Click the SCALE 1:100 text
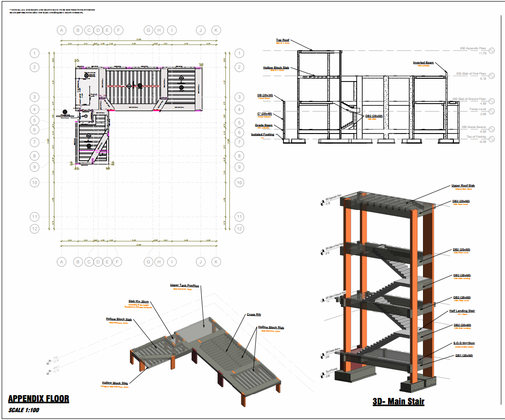This screenshot has width=505, height=420. (24, 410)
